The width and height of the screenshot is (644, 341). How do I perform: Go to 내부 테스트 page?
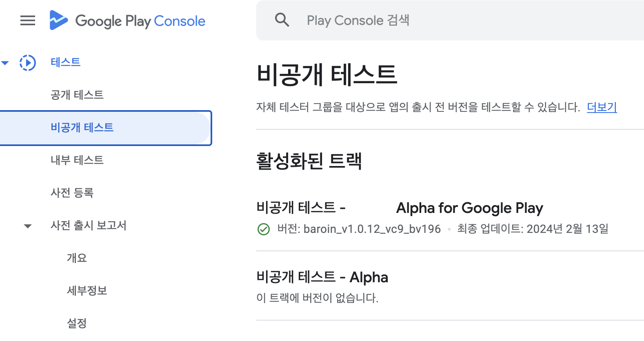tap(77, 160)
